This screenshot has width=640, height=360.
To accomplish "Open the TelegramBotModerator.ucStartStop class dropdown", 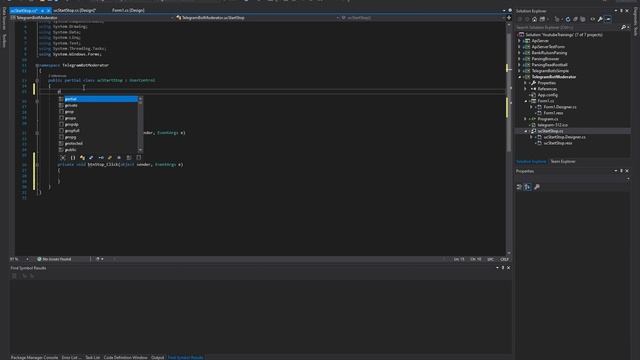I will click(x=338, y=18).
